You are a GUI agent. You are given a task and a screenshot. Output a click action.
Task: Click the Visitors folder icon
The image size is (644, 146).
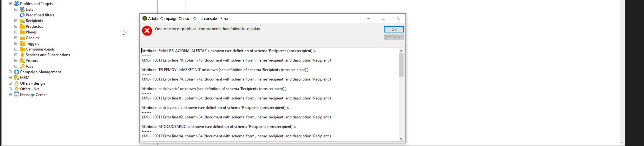coord(22,61)
